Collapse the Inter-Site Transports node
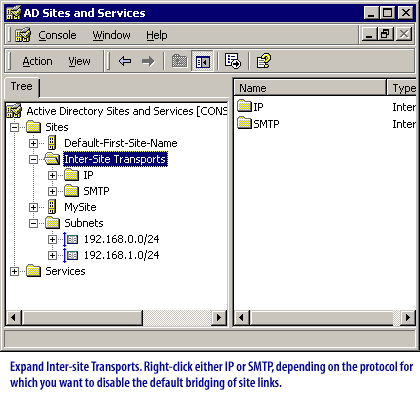This screenshot has width=420, height=400. [33, 159]
